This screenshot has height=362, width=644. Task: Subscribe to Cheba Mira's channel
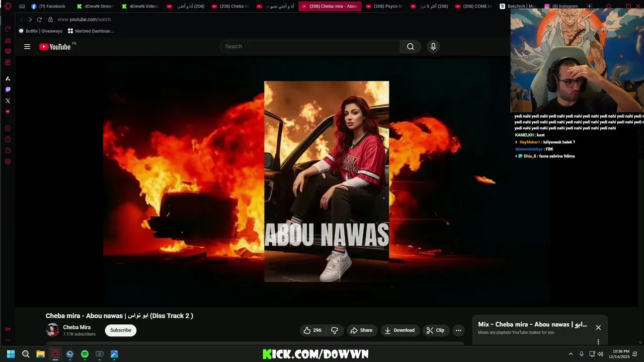121,330
